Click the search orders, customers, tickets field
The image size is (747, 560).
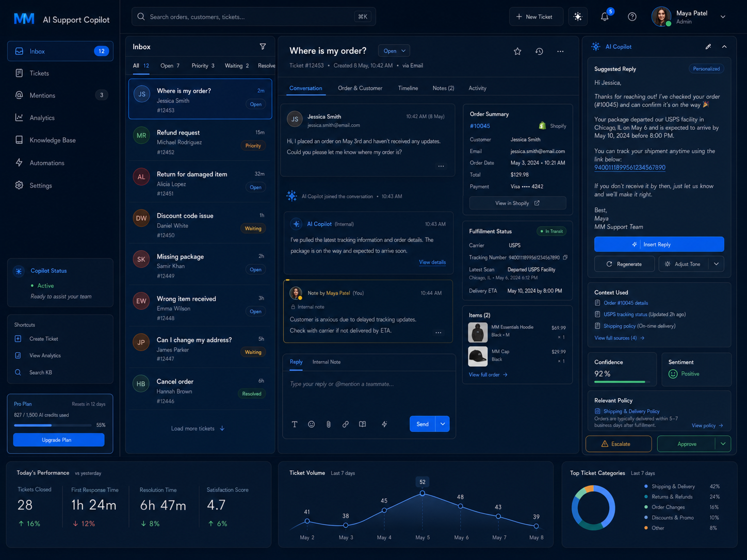click(253, 17)
